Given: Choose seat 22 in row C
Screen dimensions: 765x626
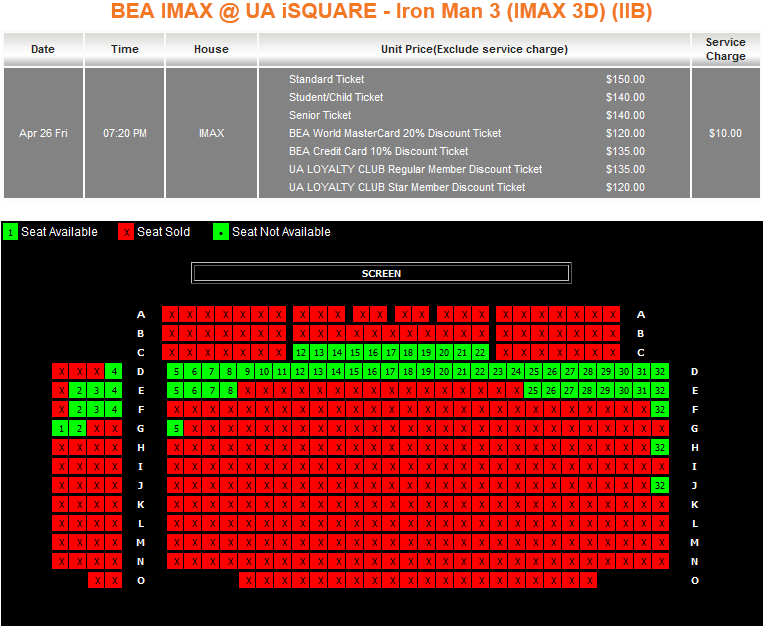Looking at the screenshot, I should click(481, 352).
